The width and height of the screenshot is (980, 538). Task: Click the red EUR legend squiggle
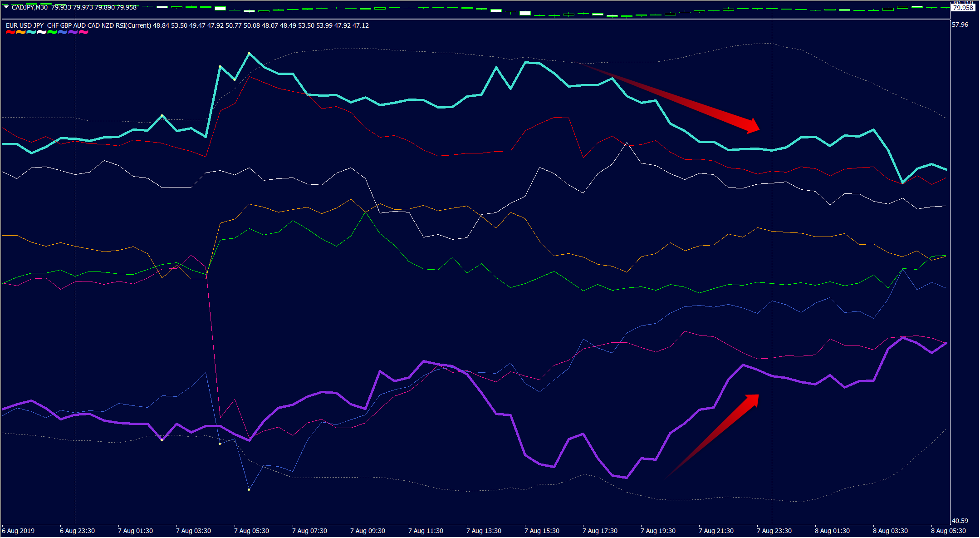pyautogui.click(x=10, y=32)
